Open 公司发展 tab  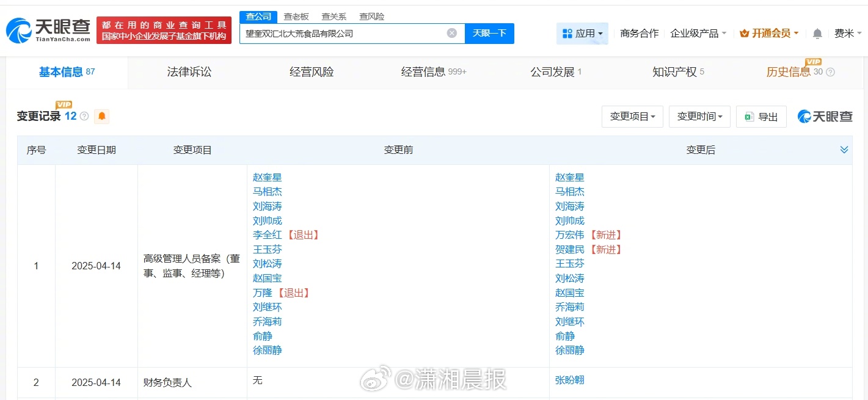[556, 72]
